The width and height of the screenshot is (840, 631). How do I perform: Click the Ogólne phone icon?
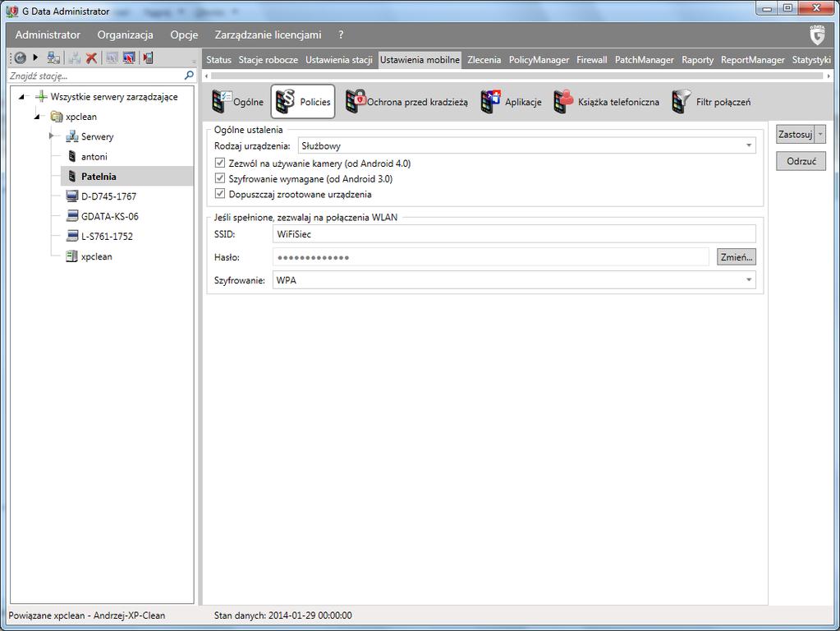pos(221,101)
